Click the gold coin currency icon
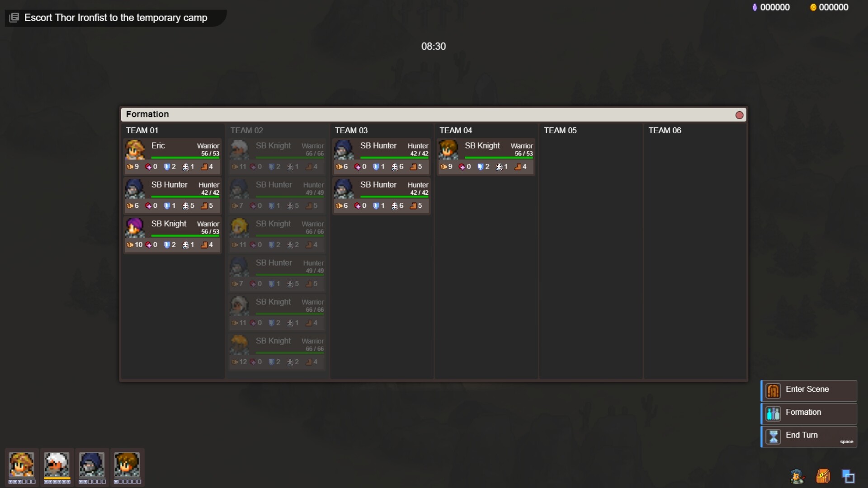This screenshot has width=868, height=488. tap(812, 7)
